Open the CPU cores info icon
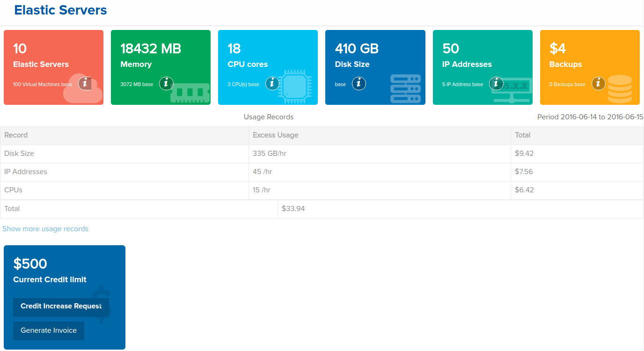The width and height of the screenshot is (644, 351). click(x=272, y=83)
